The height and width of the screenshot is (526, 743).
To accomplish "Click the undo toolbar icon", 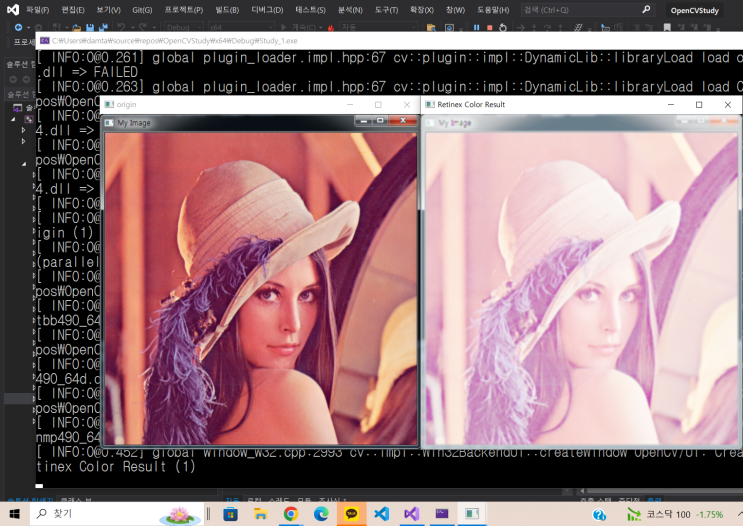I will click(x=121, y=27).
